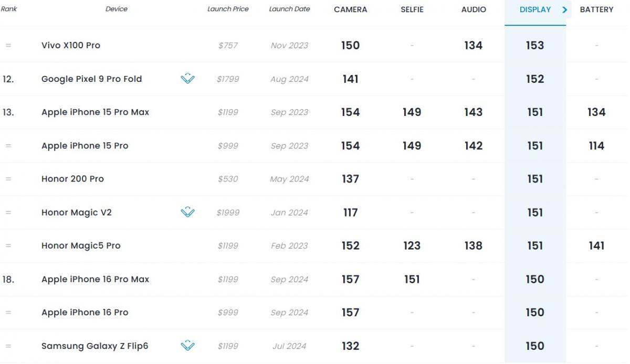The image size is (630, 364).
Task: Click the Launch Price column header
Action: 228,9
